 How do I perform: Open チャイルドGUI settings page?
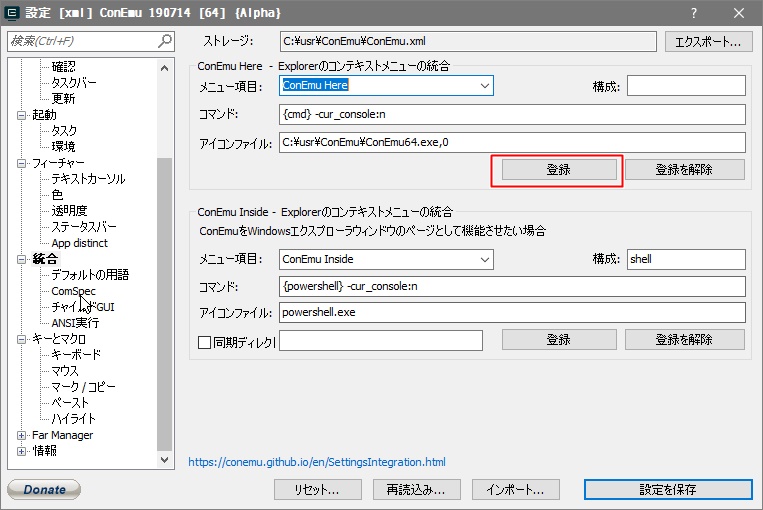click(x=83, y=307)
